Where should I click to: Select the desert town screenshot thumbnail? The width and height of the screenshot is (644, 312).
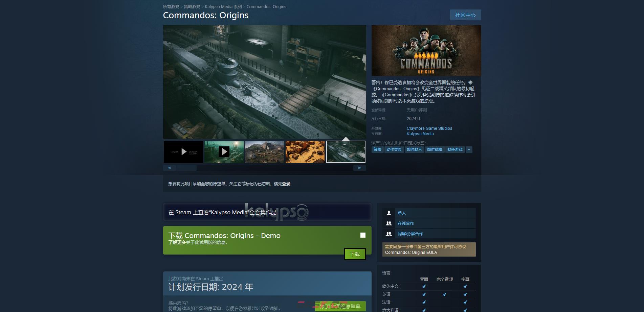click(x=305, y=152)
